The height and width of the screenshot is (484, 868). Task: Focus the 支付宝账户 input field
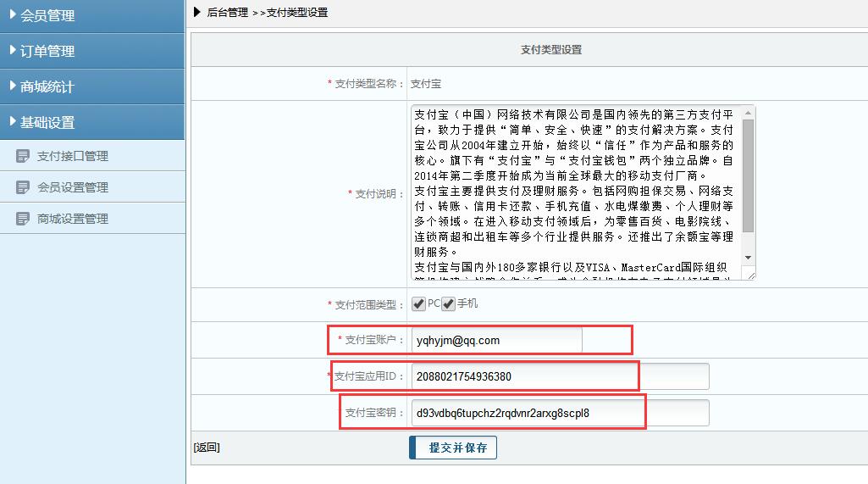tap(496, 340)
